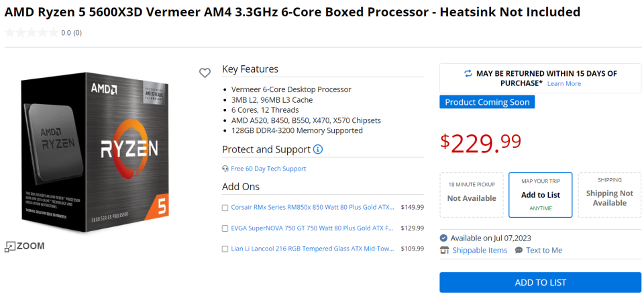
Task: Check the Corsair RMx Series RM850x add-on
Action: click(225, 208)
